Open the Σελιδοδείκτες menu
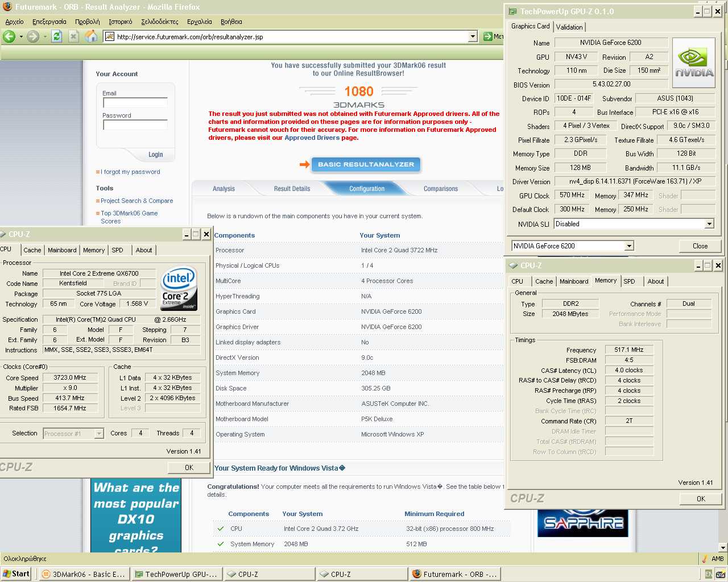Screen dimensions: 728x582 pos(159,22)
